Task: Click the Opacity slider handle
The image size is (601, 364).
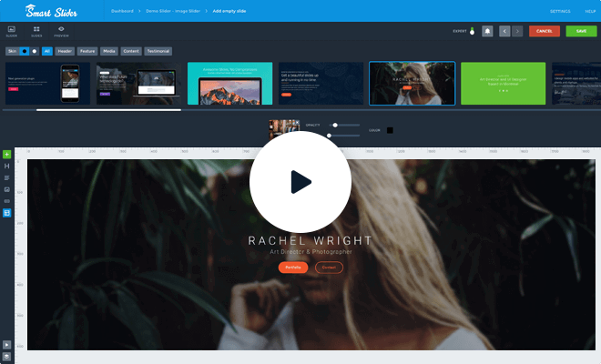Action: pyautogui.click(x=335, y=125)
